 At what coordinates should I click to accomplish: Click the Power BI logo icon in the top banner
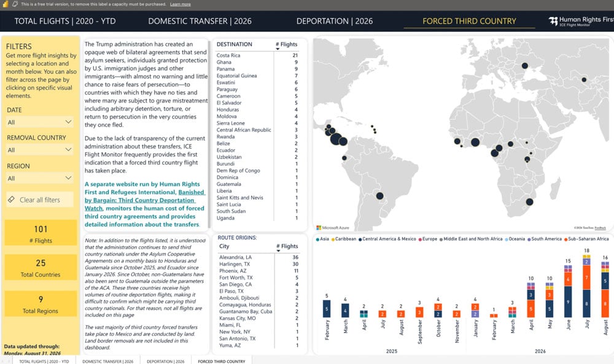(6, 4)
